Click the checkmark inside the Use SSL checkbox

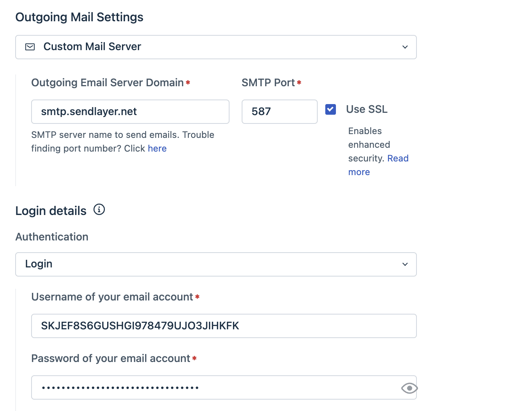tap(330, 109)
